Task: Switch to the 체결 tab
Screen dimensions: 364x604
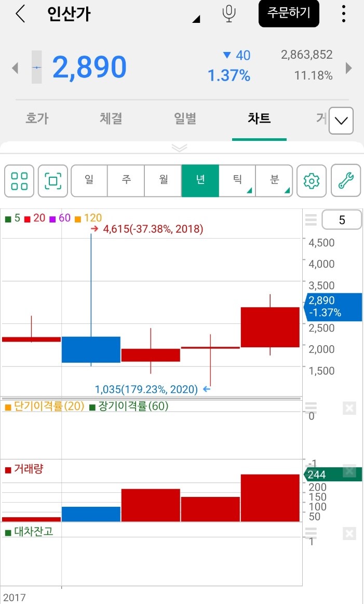Action: (111, 119)
